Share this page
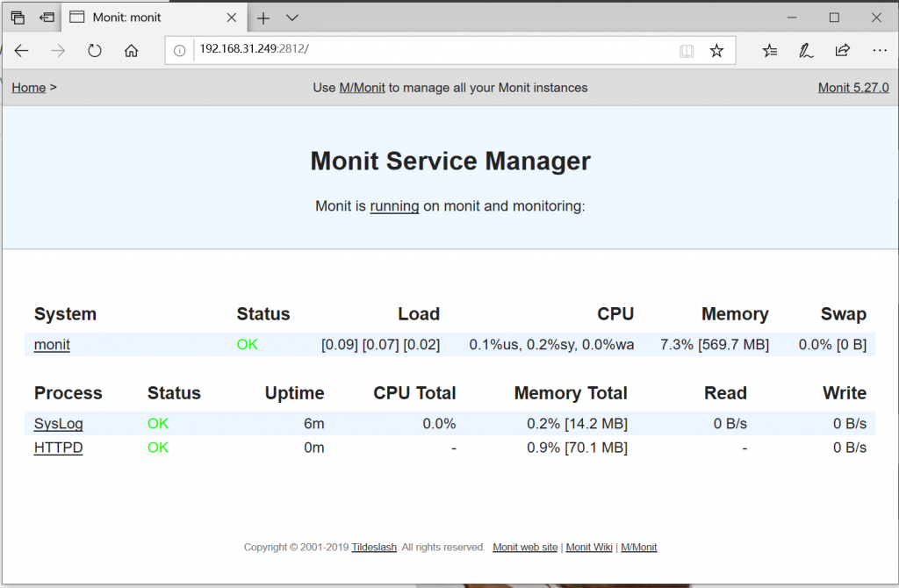The height and width of the screenshot is (588, 899). click(x=842, y=51)
